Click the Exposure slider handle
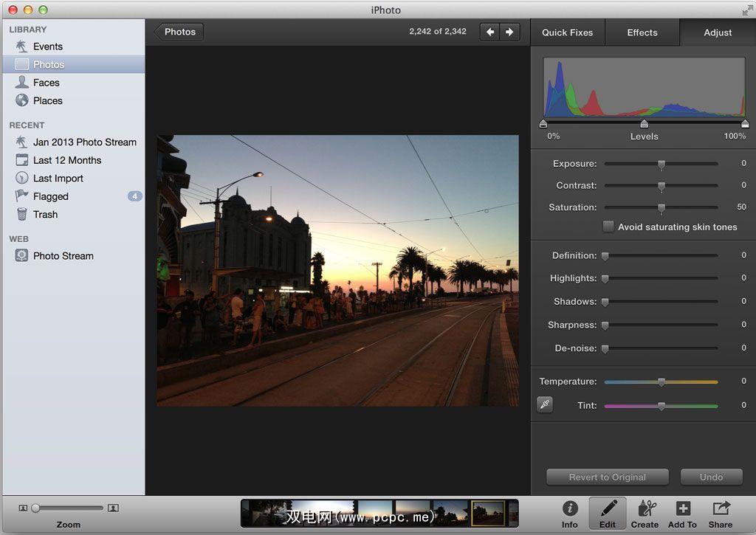Image resolution: width=756 pixels, height=535 pixels. (x=661, y=164)
